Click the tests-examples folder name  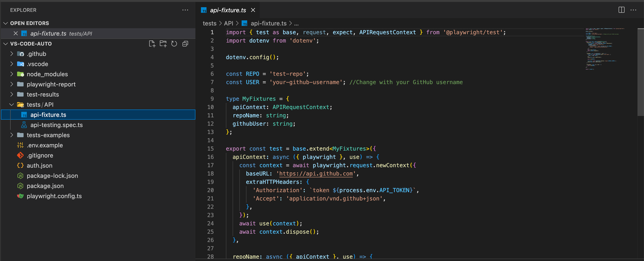[48, 135]
